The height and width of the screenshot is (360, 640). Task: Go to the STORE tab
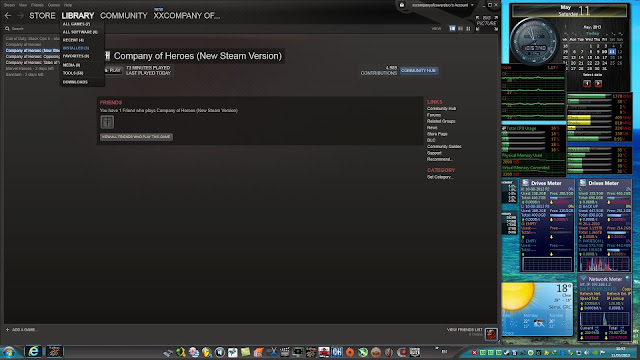42,16
